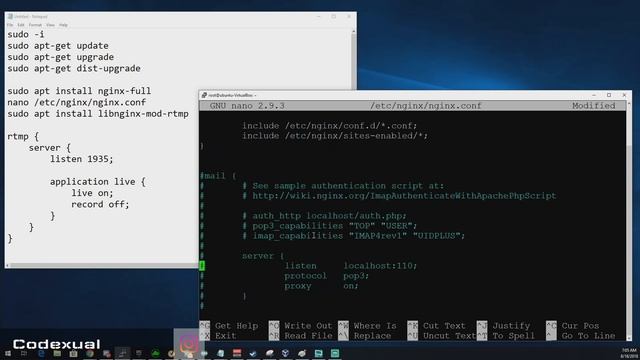This screenshot has width=640, height=360.
Task: Click the 'listen localhost:110;' line in nano
Action: (x=351, y=266)
